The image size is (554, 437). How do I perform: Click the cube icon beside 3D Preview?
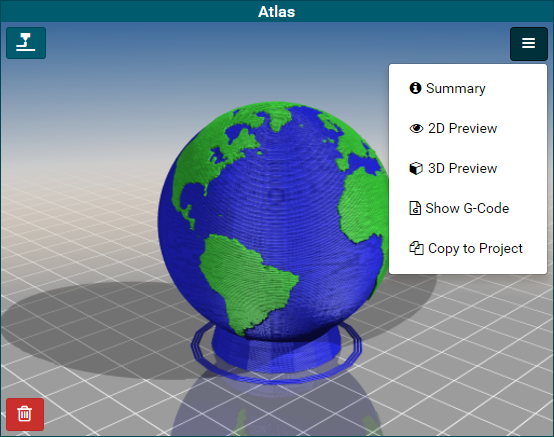click(416, 168)
